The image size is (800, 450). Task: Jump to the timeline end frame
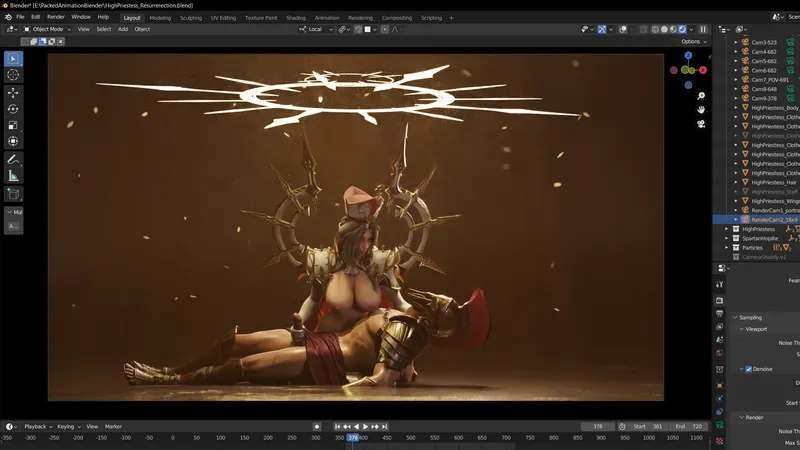point(385,427)
